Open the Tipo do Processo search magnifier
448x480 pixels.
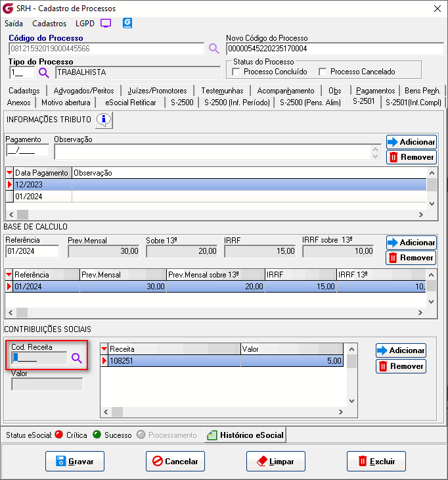(x=44, y=72)
